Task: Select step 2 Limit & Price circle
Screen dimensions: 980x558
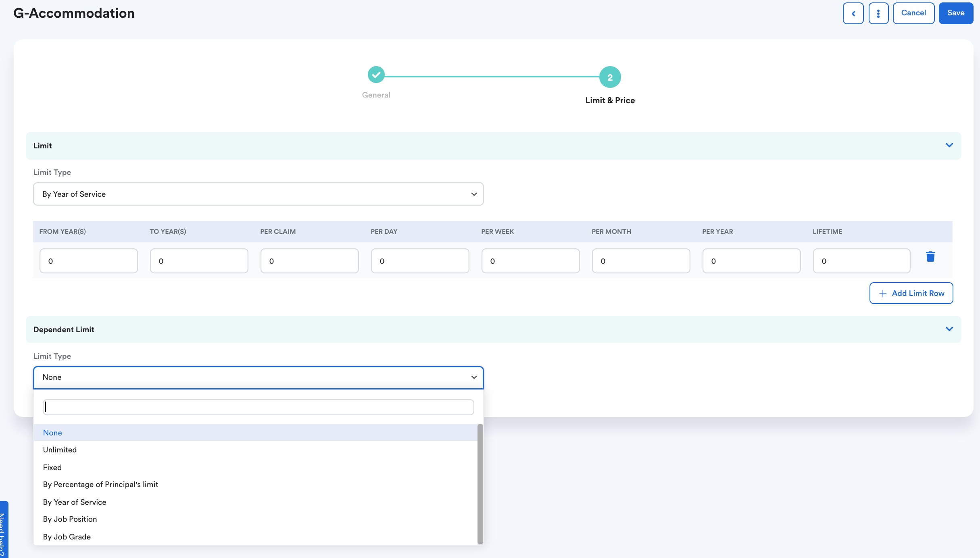Action: (610, 77)
